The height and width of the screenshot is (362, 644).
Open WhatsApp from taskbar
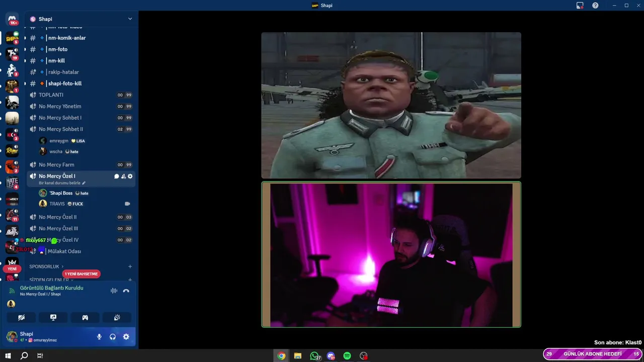315,356
